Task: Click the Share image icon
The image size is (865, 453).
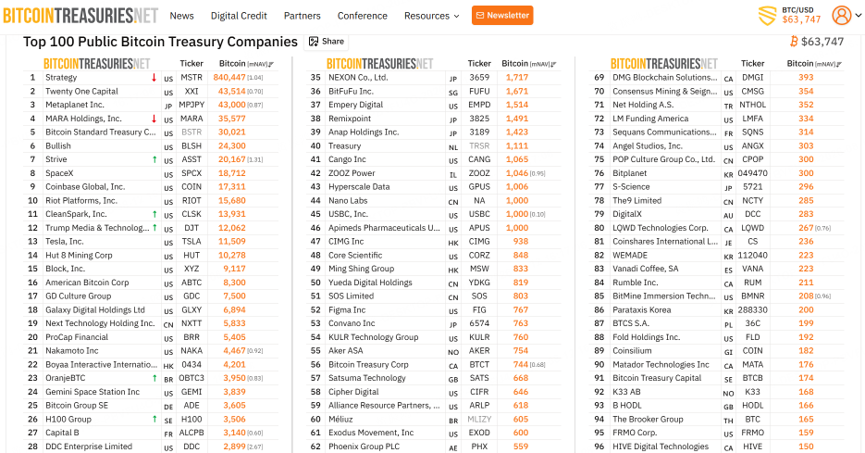Action: (x=313, y=41)
